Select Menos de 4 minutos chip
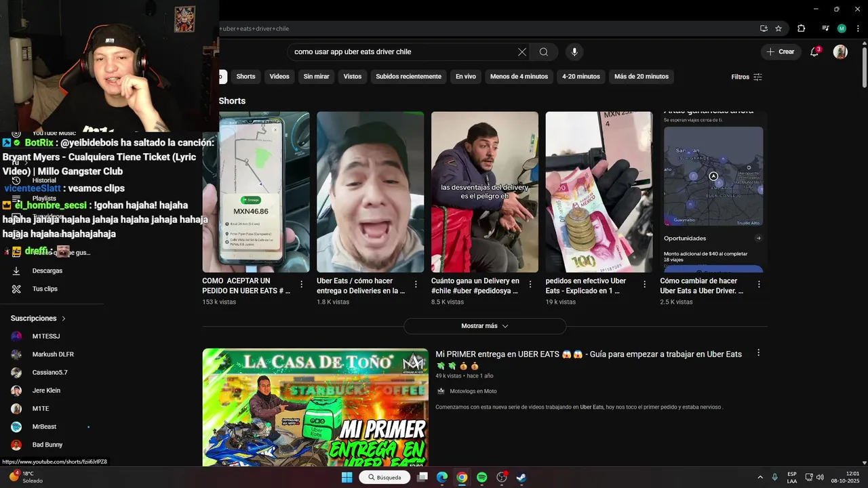This screenshot has height=488, width=868. 519,77
